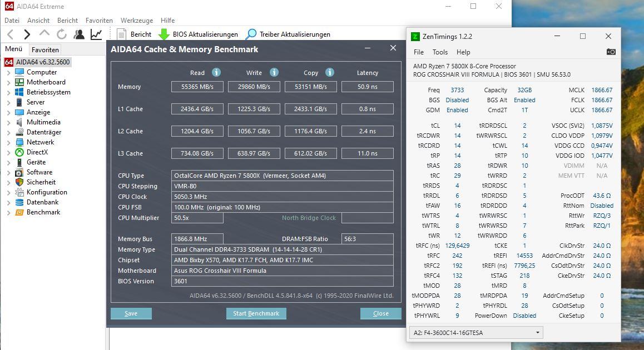Click the tRFC (ns) value 129,6429 in ZenTimings
Viewport: 644px width, 350px height.
point(457,246)
